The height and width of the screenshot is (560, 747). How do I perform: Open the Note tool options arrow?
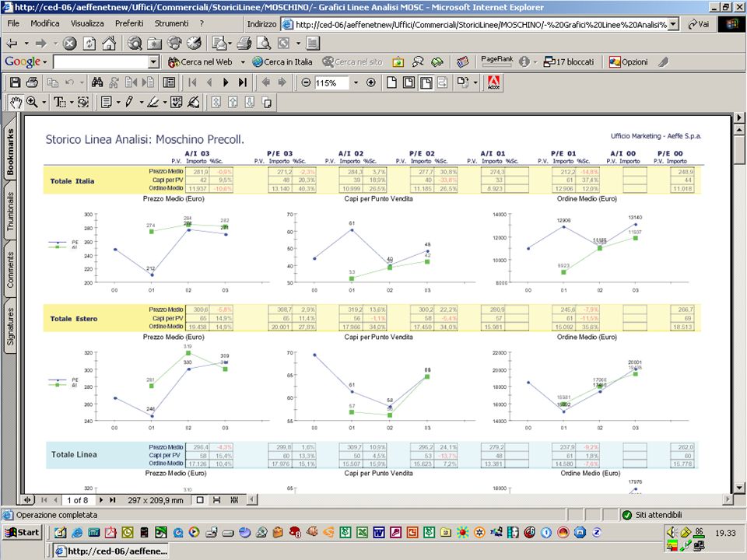118,103
